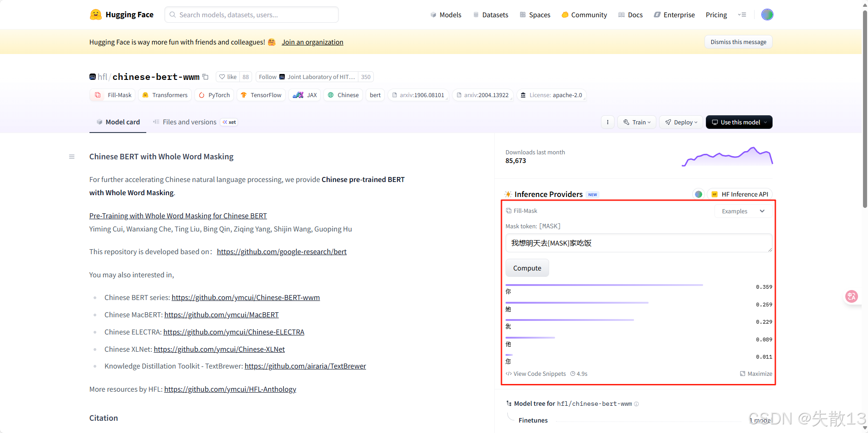The height and width of the screenshot is (433, 868).
Task: Open the Pricing link
Action: [x=716, y=15]
